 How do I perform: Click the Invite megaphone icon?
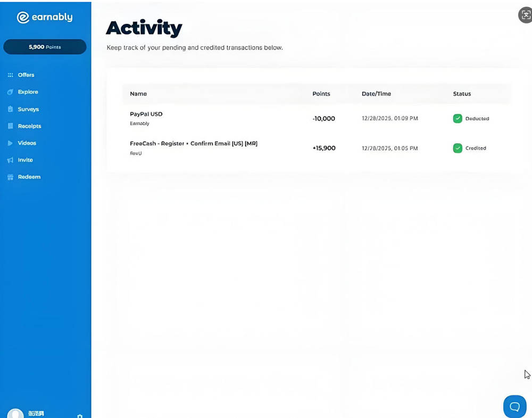click(11, 160)
